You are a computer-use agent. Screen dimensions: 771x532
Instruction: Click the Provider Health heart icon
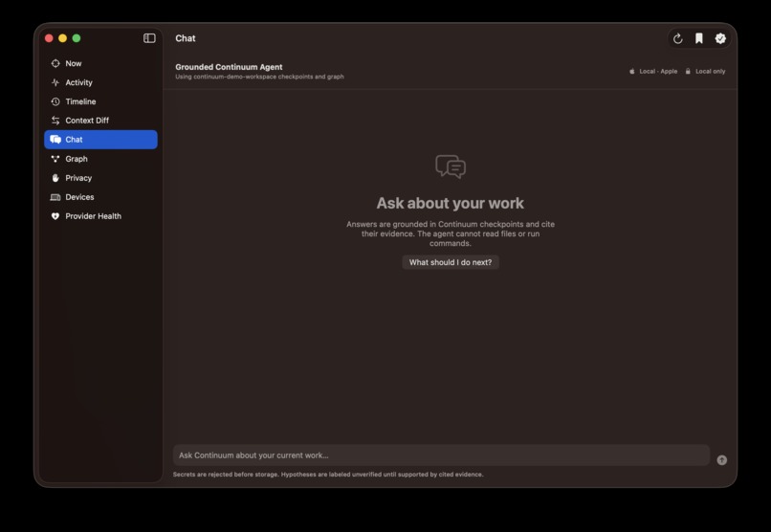(55, 216)
